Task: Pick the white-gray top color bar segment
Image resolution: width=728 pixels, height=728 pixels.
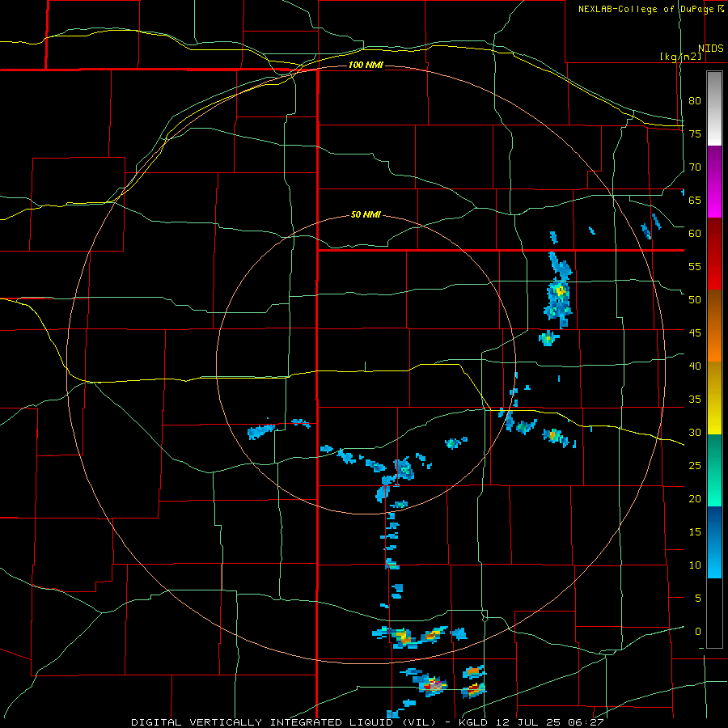Action: click(x=714, y=108)
